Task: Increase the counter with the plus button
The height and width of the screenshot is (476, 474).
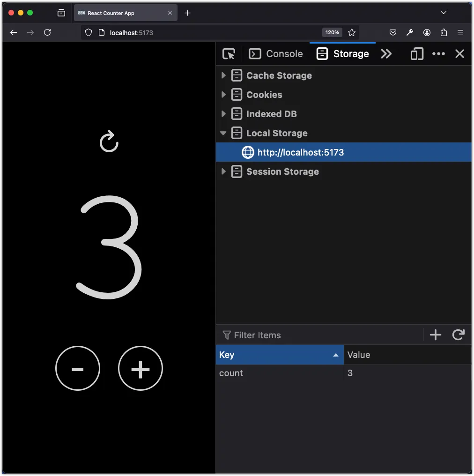Action: click(140, 368)
